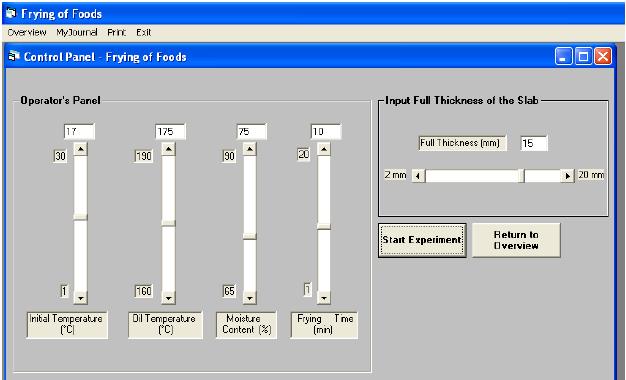Click the Oil Temperature slider thumb
The height and width of the screenshot is (380, 626).
(168, 223)
